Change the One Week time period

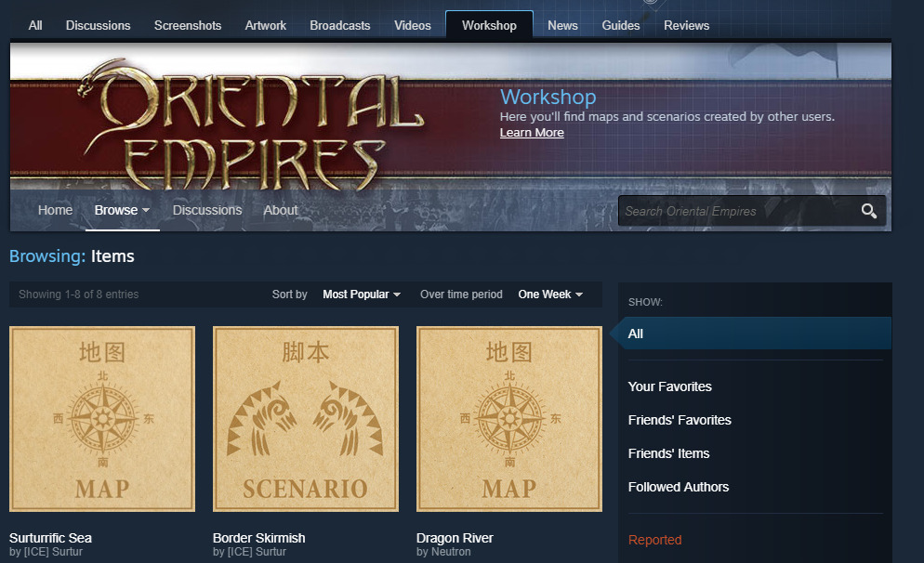coord(550,294)
